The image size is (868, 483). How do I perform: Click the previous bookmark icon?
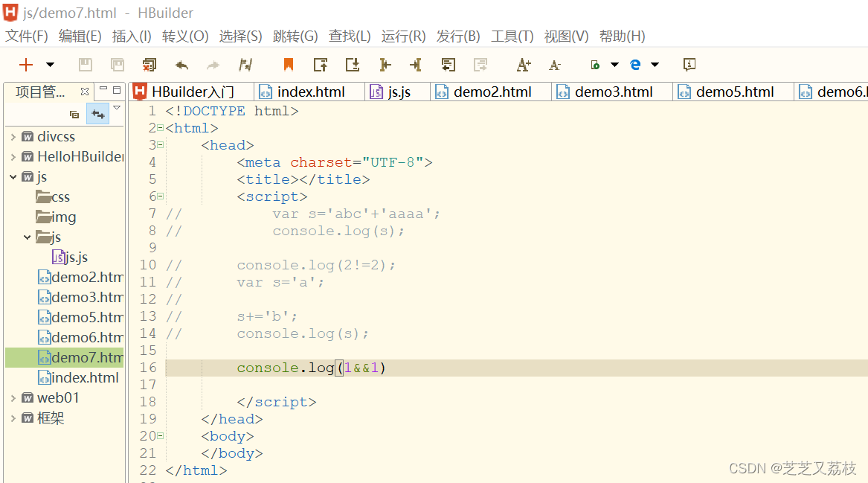[x=321, y=65]
